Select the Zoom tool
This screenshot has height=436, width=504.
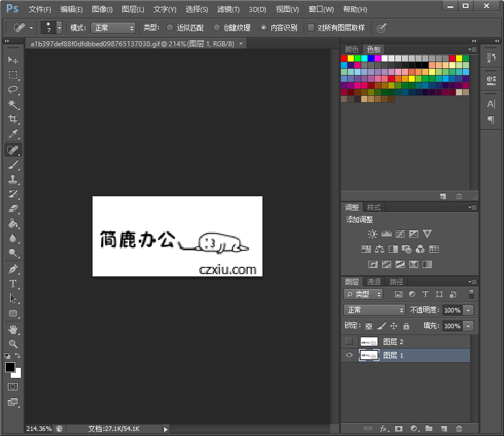14,344
